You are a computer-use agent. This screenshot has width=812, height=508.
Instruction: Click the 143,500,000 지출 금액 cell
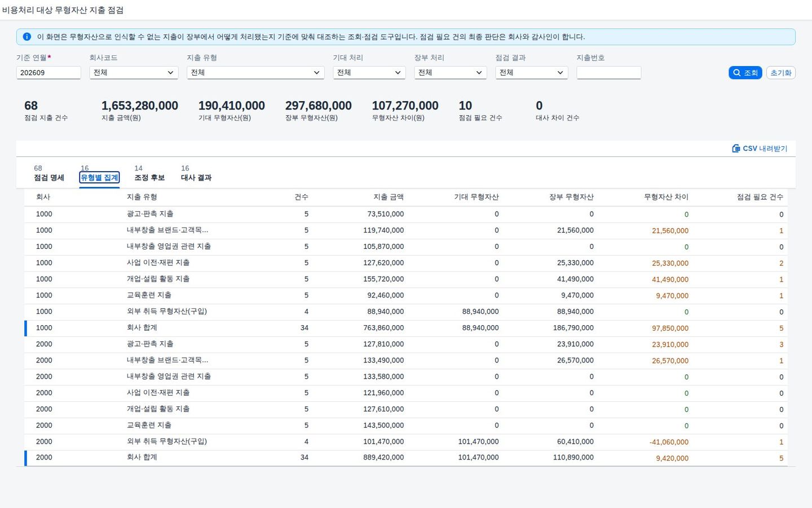point(383,426)
